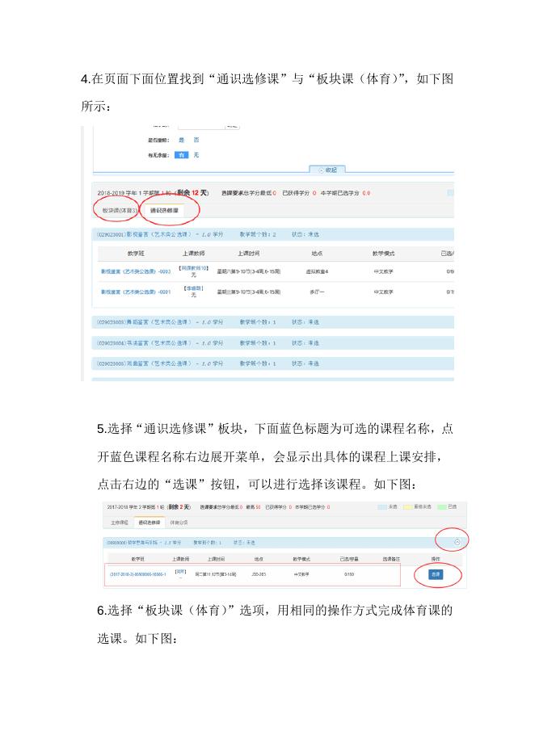Expand the 戏曲鉴赏 course row
The width and height of the screenshot is (535, 756).
pos(272,363)
